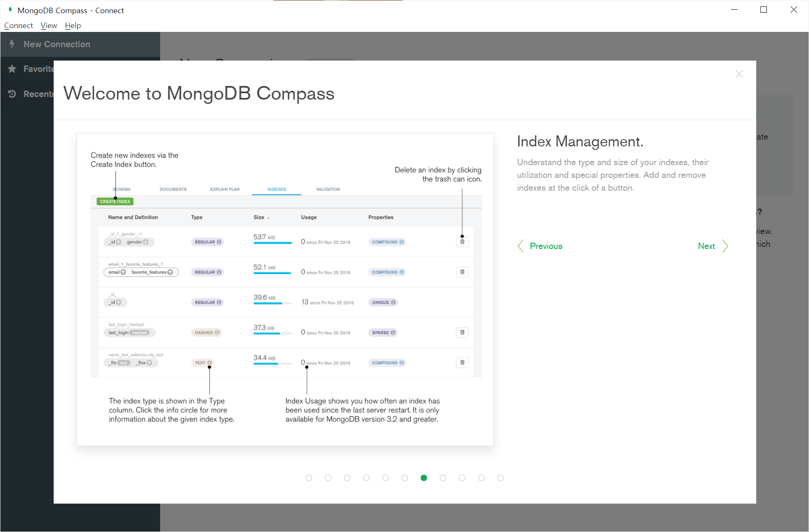Image resolution: width=809 pixels, height=532 pixels.
Task: Select the tenth slide indicator dot
Action: (x=482, y=478)
